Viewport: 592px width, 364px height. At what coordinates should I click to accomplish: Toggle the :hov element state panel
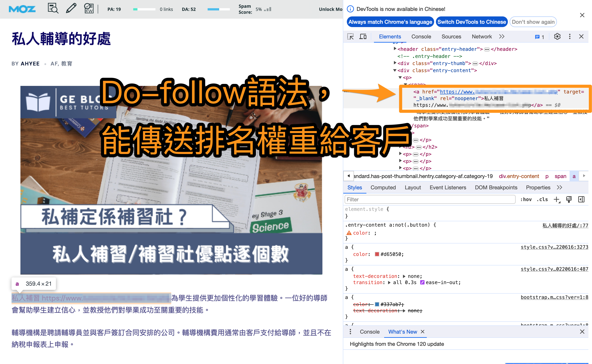tap(526, 199)
